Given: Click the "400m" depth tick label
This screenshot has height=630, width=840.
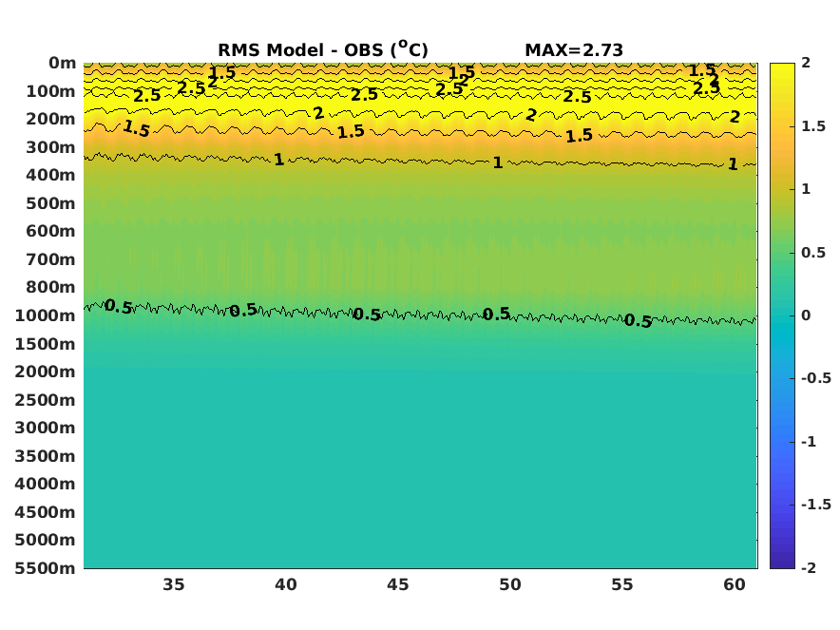Looking at the screenshot, I should [51, 175].
